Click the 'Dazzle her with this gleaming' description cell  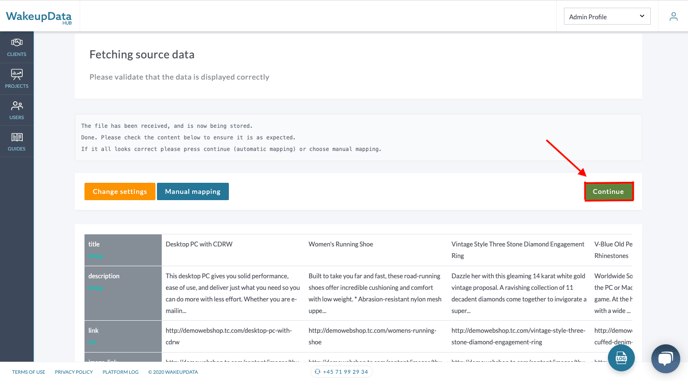pyautogui.click(x=519, y=293)
